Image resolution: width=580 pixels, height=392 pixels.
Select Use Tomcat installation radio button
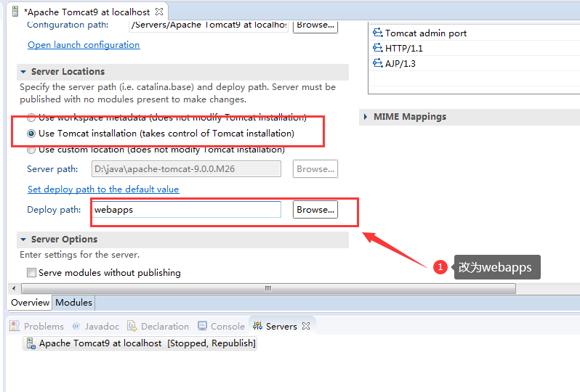[x=31, y=134]
